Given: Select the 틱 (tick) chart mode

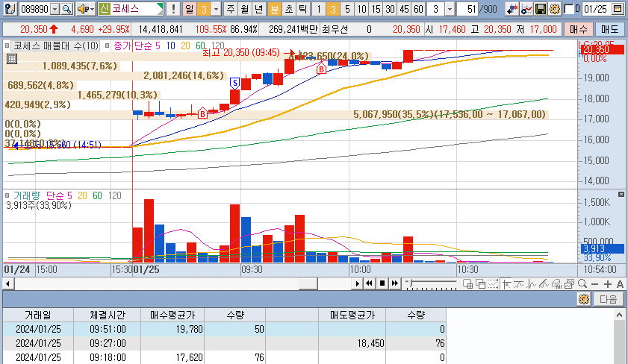Looking at the screenshot, I should pos(303,9).
